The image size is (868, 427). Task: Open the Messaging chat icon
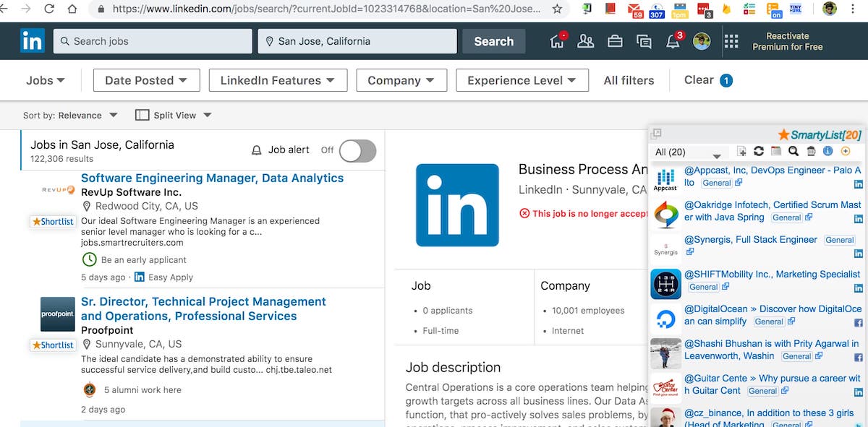pyautogui.click(x=644, y=41)
